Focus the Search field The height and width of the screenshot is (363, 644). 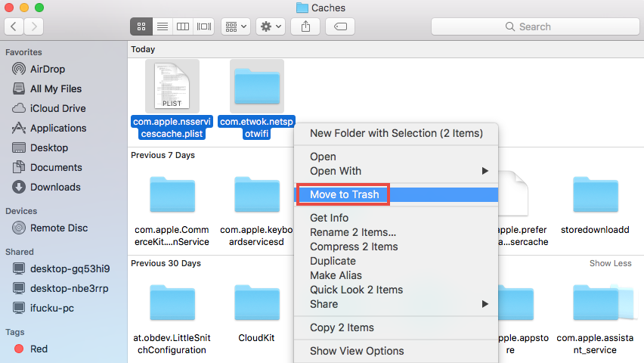pos(535,26)
